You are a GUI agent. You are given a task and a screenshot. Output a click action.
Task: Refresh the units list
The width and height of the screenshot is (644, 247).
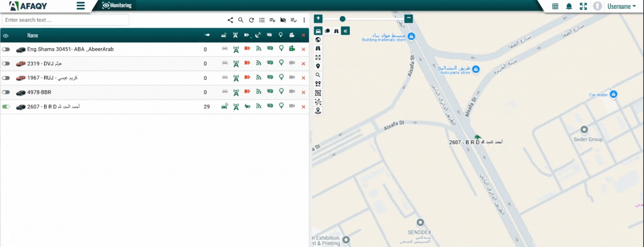point(251,20)
